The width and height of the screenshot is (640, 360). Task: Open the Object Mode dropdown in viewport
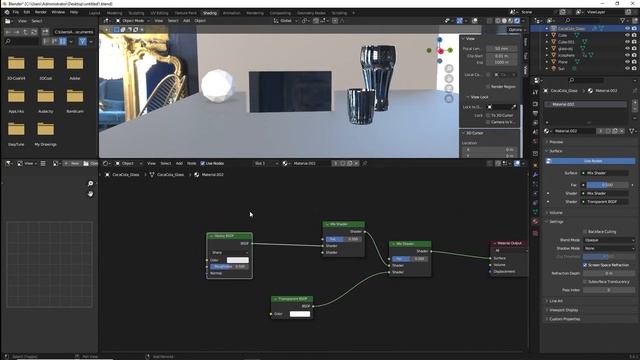coord(133,20)
